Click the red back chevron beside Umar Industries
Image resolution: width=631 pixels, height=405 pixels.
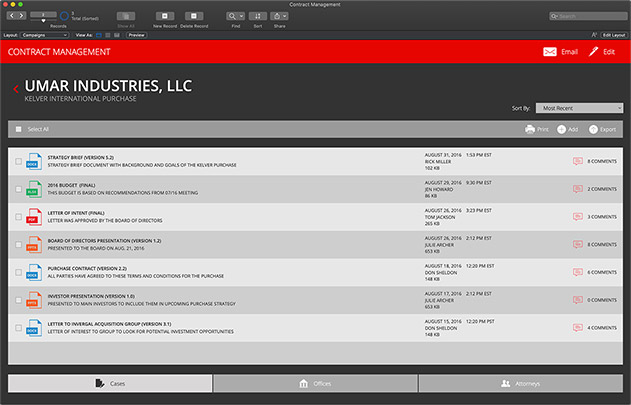coord(16,90)
